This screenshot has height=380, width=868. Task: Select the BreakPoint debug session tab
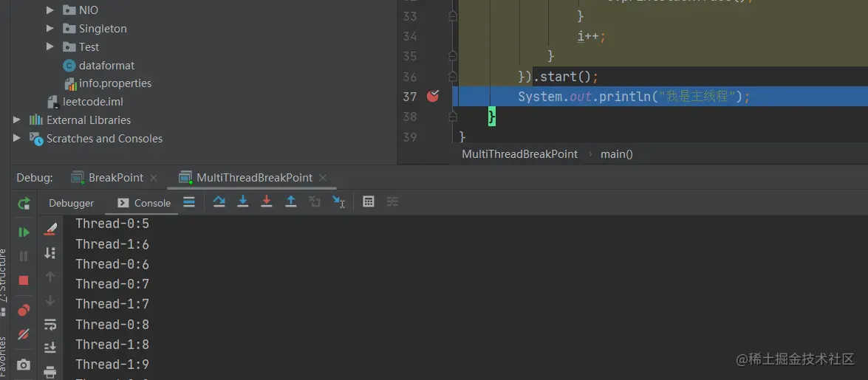[116, 178]
